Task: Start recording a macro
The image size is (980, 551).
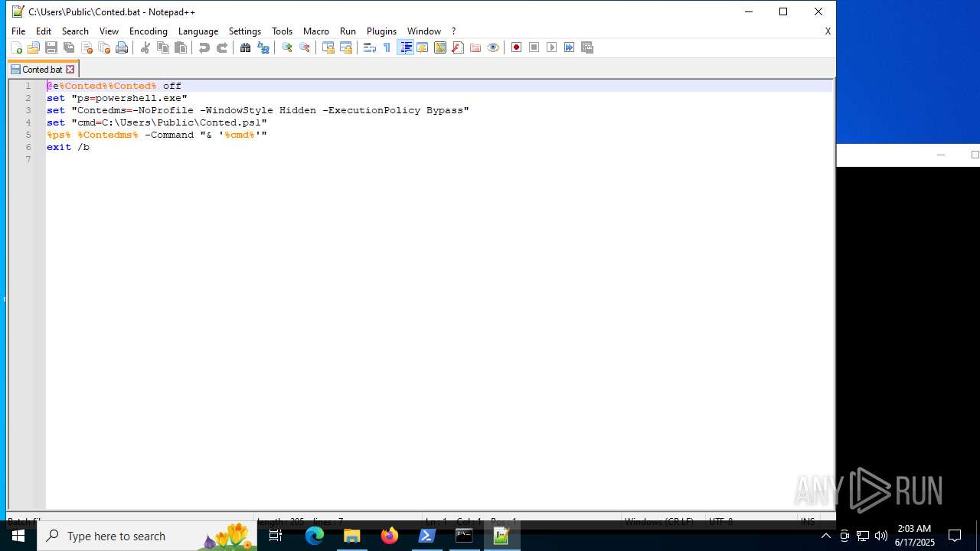Action: point(516,47)
